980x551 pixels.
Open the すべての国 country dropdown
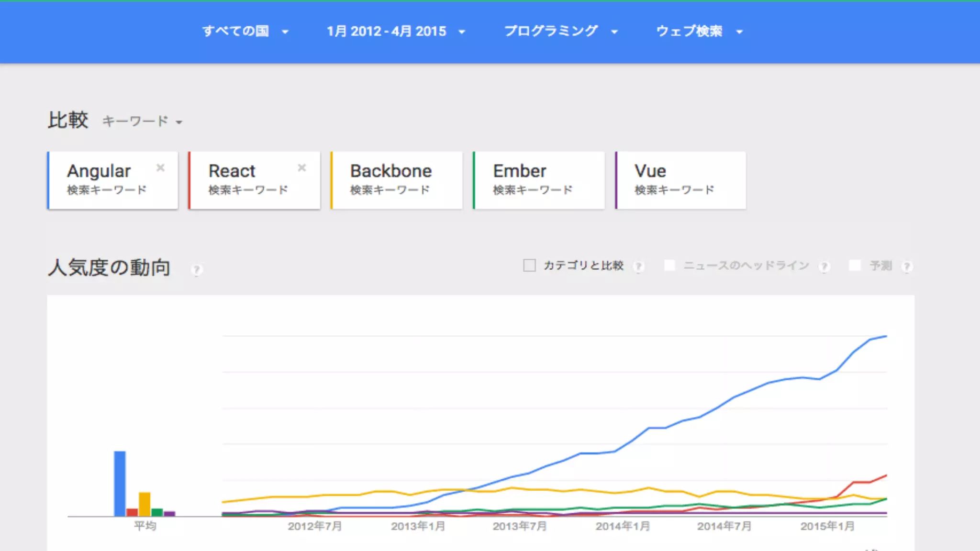pyautogui.click(x=245, y=32)
